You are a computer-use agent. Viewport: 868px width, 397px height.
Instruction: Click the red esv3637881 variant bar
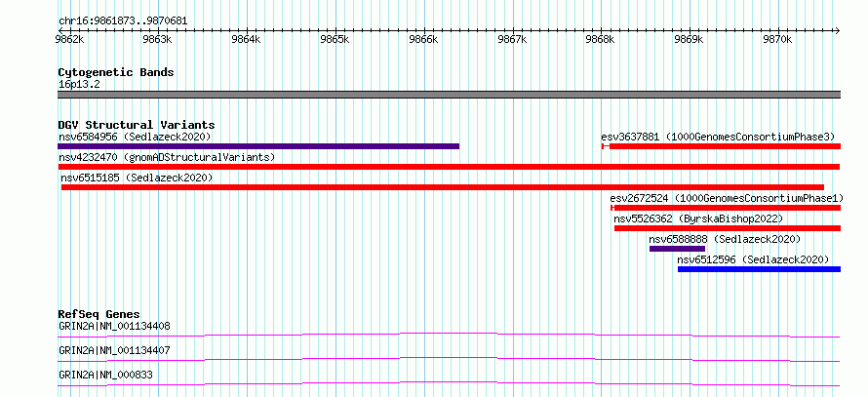pos(722,146)
